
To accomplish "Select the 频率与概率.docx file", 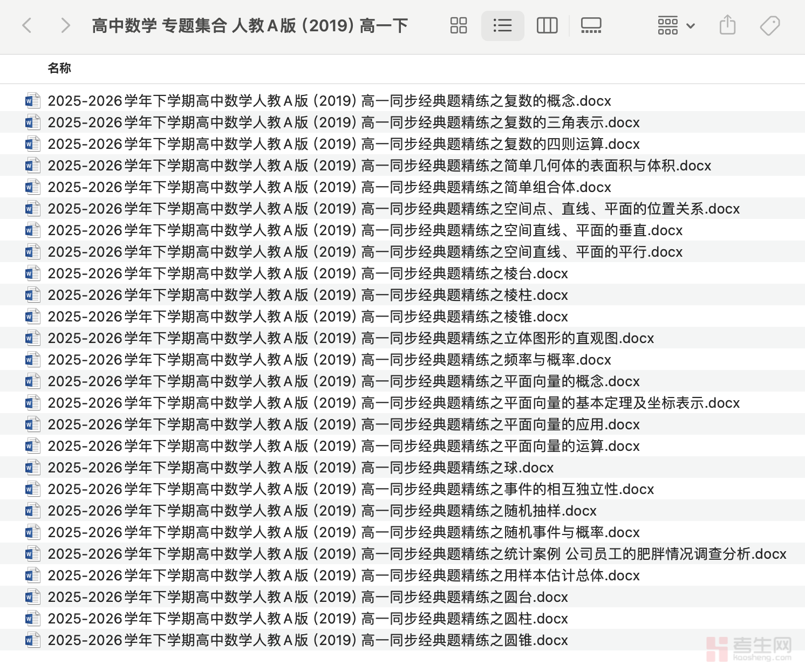I will point(329,360).
